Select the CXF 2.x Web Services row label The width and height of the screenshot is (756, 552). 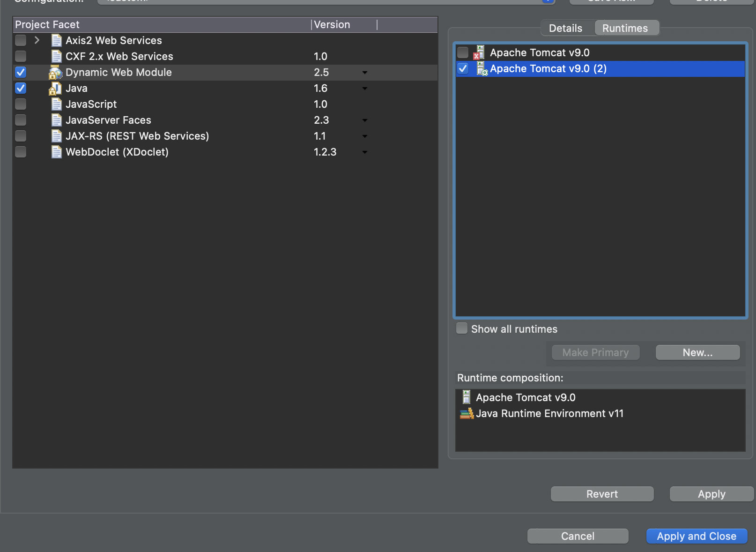(119, 56)
